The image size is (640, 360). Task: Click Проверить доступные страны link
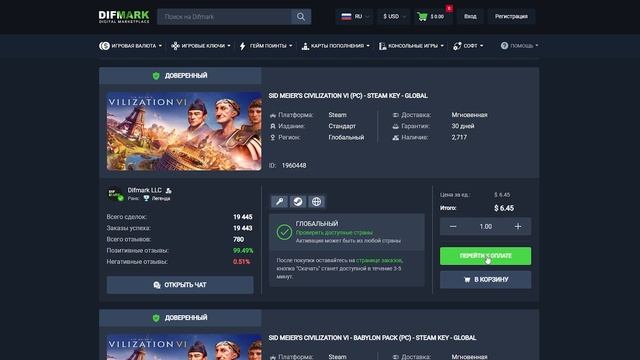tap(334, 233)
